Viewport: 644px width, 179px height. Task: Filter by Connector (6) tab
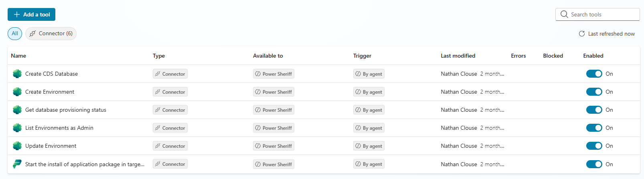51,34
